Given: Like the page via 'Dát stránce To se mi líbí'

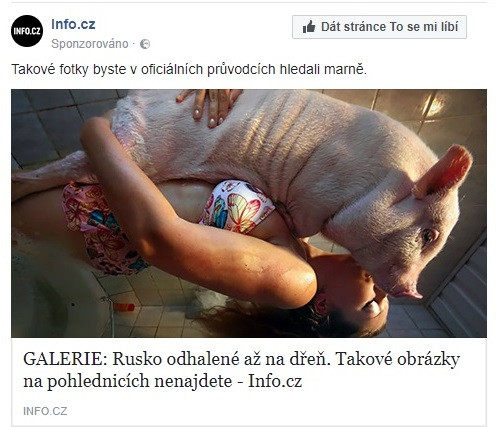Looking at the screenshot, I should pyautogui.click(x=379, y=27).
